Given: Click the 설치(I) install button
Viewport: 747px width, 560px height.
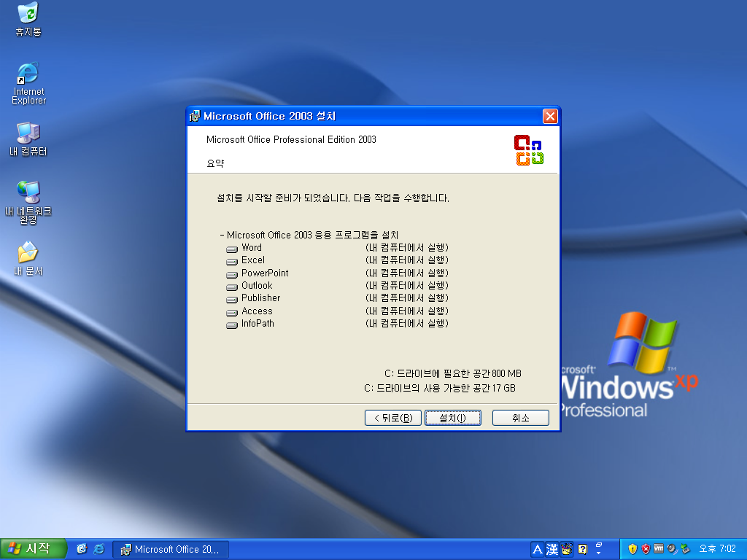Looking at the screenshot, I should 452,418.
